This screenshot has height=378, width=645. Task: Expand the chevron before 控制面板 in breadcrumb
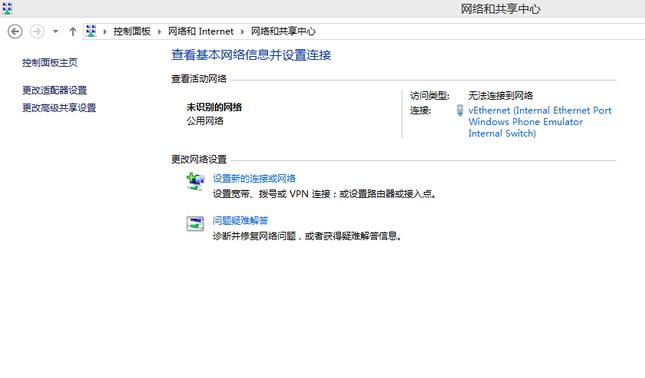(x=105, y=32)
